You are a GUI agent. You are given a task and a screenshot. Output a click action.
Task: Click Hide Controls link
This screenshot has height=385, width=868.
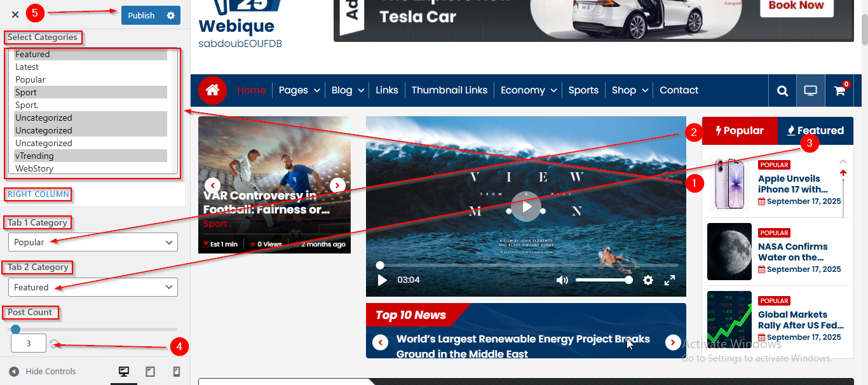pyautogui.click(x=50, y=372)
